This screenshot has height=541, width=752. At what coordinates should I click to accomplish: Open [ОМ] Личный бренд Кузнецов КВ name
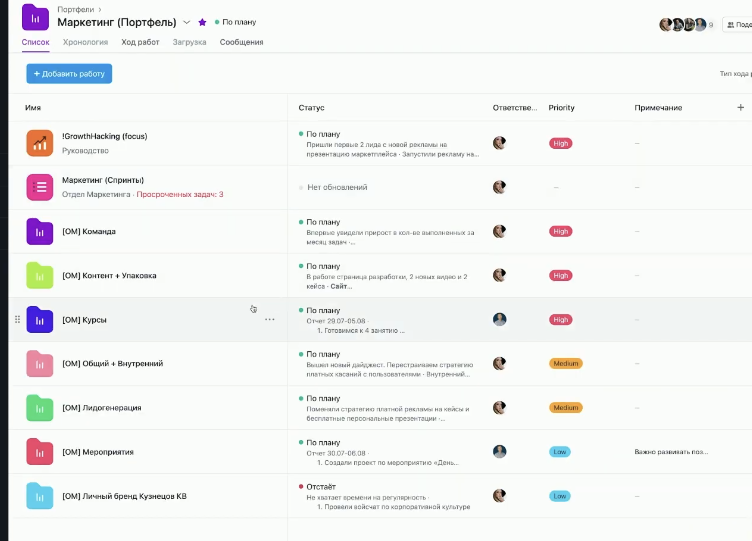point(124,496)
